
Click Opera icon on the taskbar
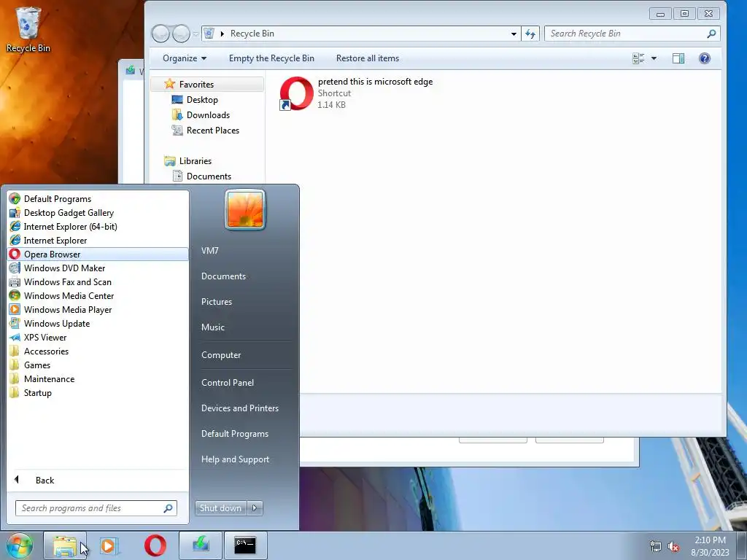pos(155,545)
